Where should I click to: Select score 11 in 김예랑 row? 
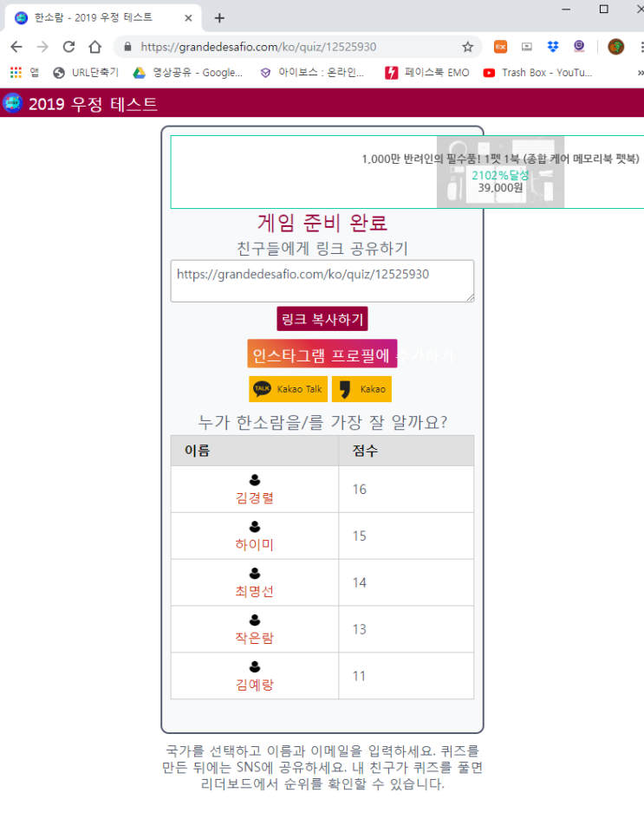click(x=359, y=676)
